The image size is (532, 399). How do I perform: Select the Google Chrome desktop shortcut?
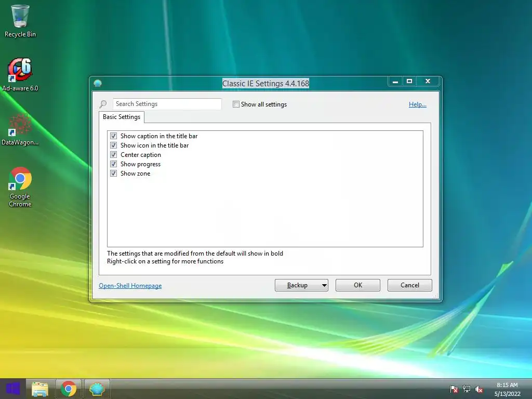click(20, 187)
